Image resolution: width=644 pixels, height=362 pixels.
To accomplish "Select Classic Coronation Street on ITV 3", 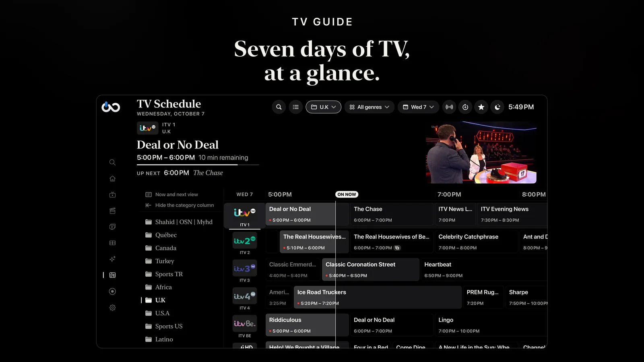I will pyautogui.click(x=371, y=270).
